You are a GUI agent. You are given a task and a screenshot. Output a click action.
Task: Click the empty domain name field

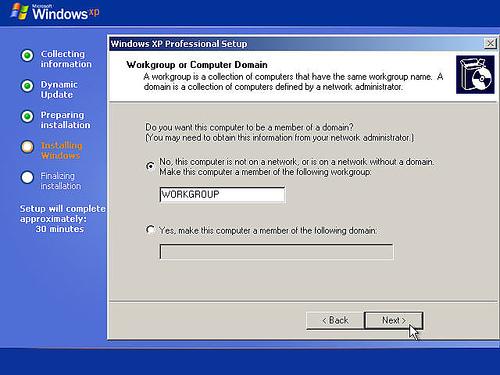tap(276, 252)
